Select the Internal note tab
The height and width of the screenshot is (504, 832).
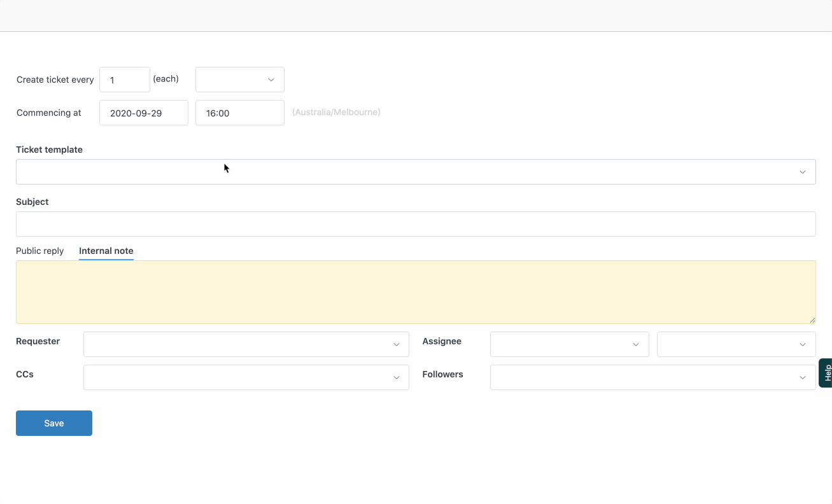coord(106,251)
